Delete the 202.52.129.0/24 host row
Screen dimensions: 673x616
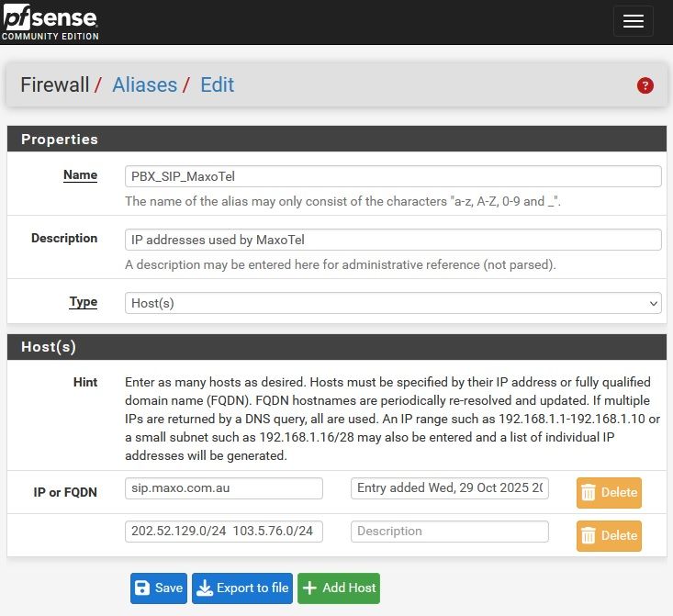[x=609, y=536]
